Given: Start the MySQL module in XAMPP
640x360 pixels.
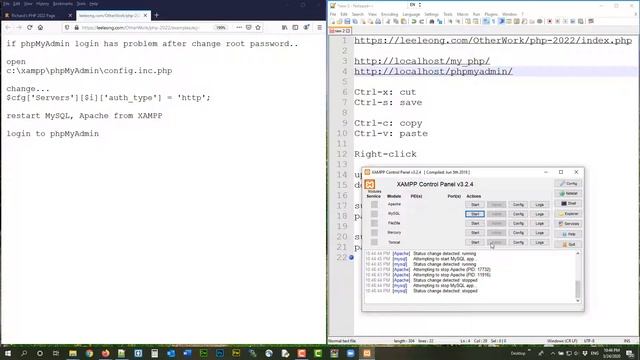Looking at the screenshot, I should [475, 214].
